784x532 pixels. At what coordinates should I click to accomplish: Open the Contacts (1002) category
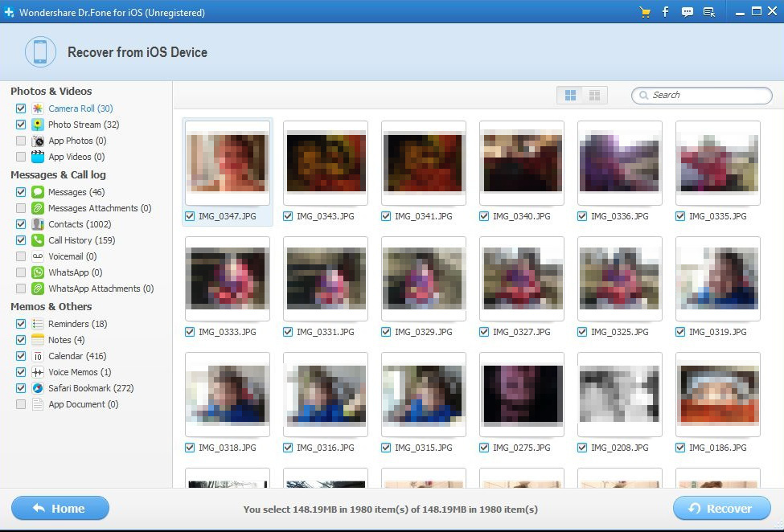tap(80, 224)
